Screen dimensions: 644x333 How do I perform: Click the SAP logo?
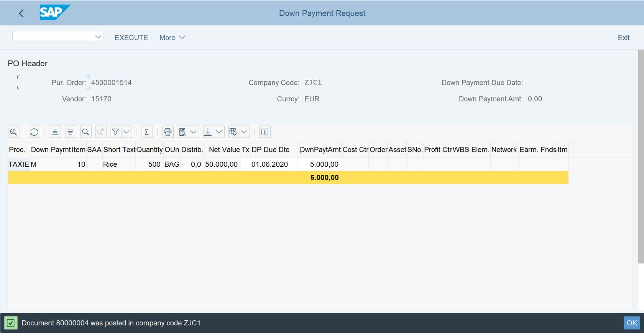coord(55,12)
